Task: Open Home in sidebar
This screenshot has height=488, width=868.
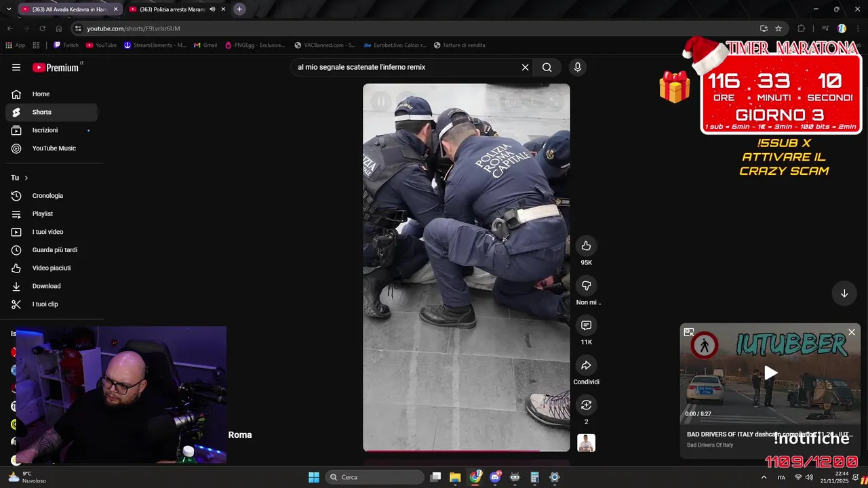Action: point(52,94)
